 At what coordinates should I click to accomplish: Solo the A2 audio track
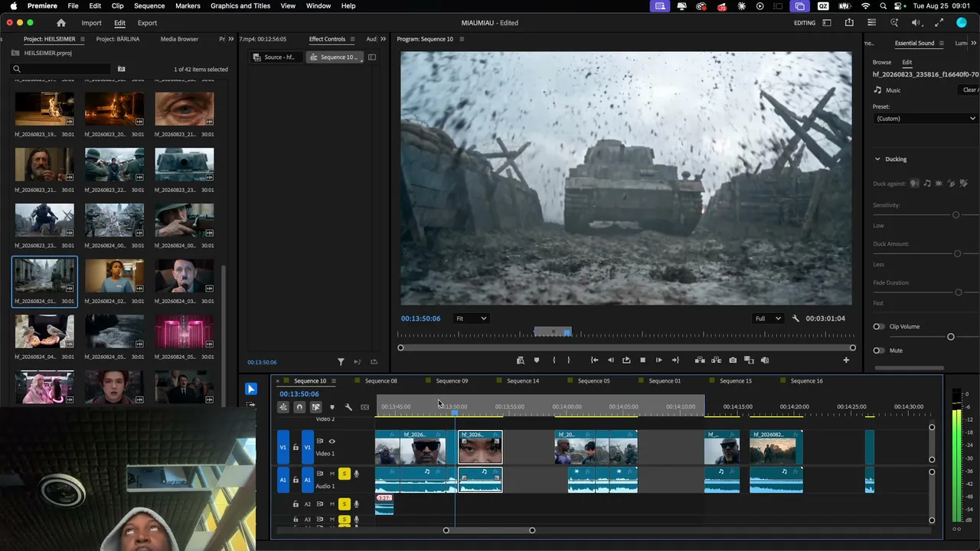(x=344, y=504)
